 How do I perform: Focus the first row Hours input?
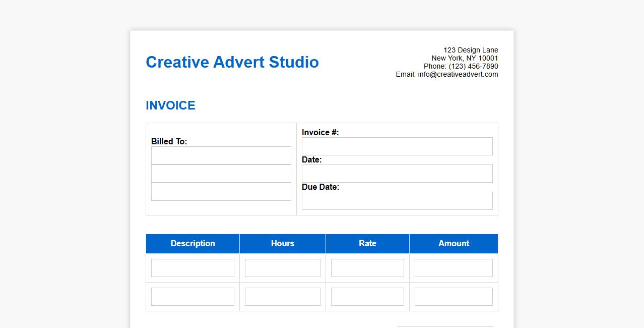[x=282, y=268]
